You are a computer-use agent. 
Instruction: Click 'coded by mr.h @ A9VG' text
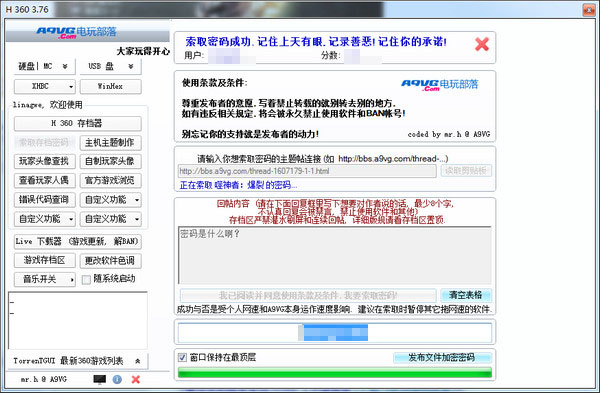448,134
